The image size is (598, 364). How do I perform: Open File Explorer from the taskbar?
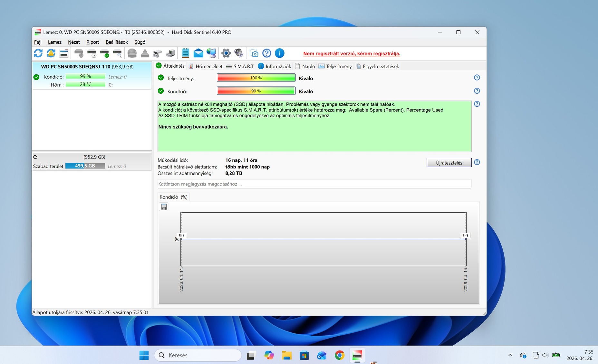286,355
